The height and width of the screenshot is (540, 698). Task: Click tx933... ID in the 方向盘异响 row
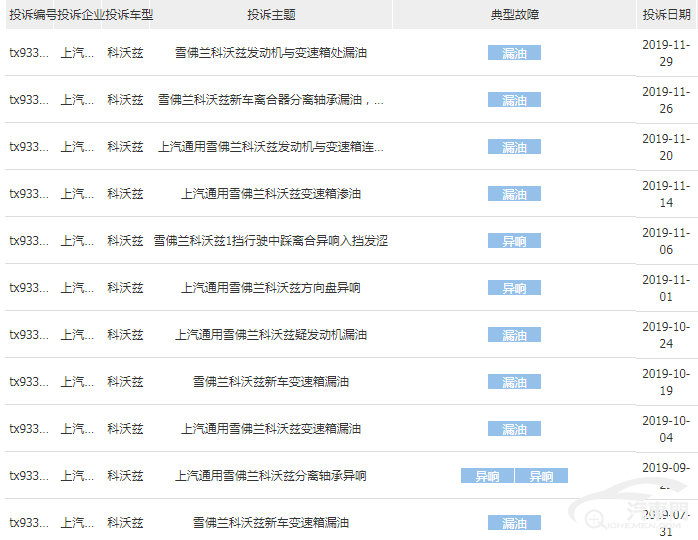(29, 288)
